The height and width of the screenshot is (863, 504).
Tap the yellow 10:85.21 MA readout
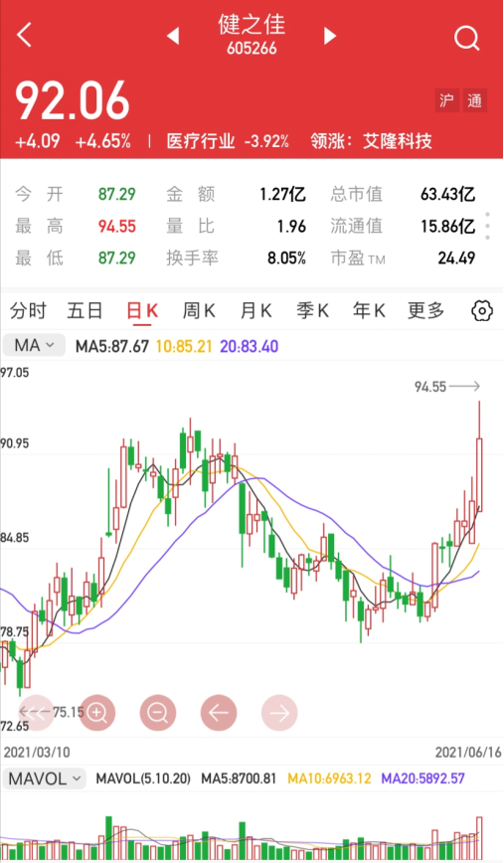184,346
